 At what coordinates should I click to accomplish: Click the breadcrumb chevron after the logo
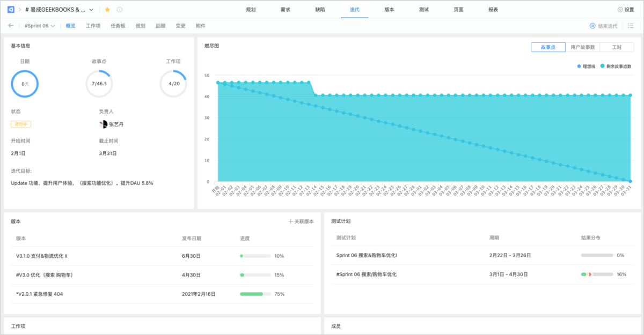(x=20, y=10)
